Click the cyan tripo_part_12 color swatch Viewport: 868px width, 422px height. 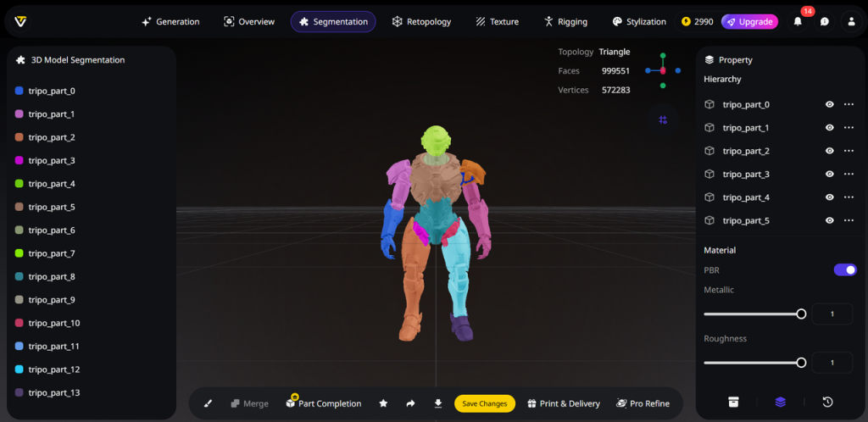19,369
